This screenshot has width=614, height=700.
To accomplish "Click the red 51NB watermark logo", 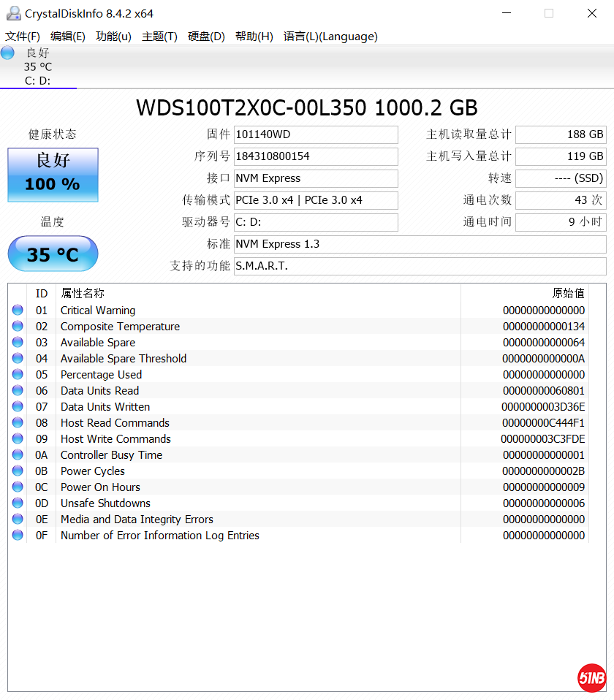I will [591, 677].
